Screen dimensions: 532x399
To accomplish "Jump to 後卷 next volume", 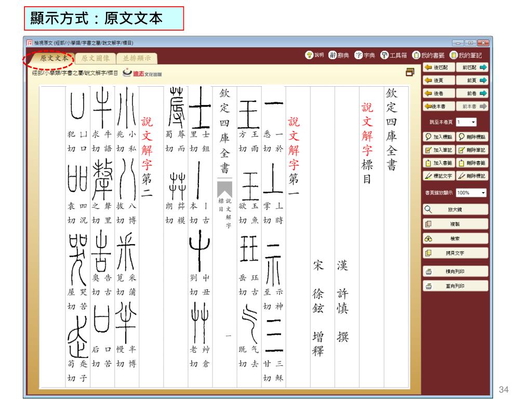I will pyautogui.click(x=438, y=94).
